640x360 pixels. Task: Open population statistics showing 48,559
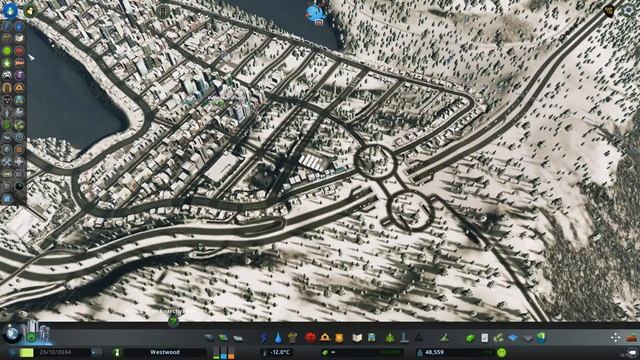[x=434, y=352]
